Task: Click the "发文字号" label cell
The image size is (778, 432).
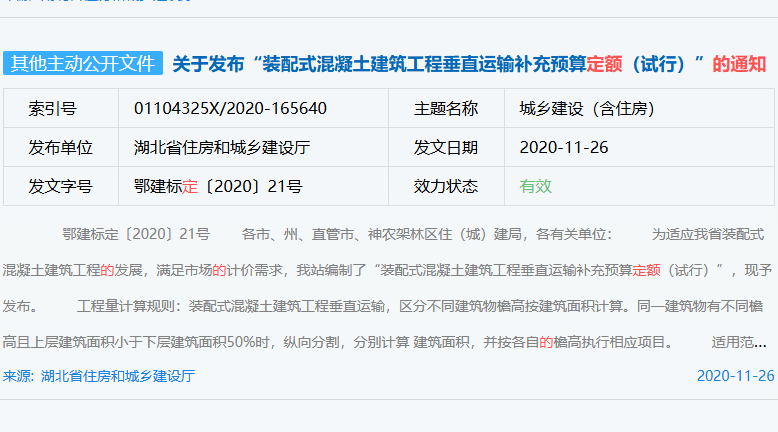Action: [60, 186]
